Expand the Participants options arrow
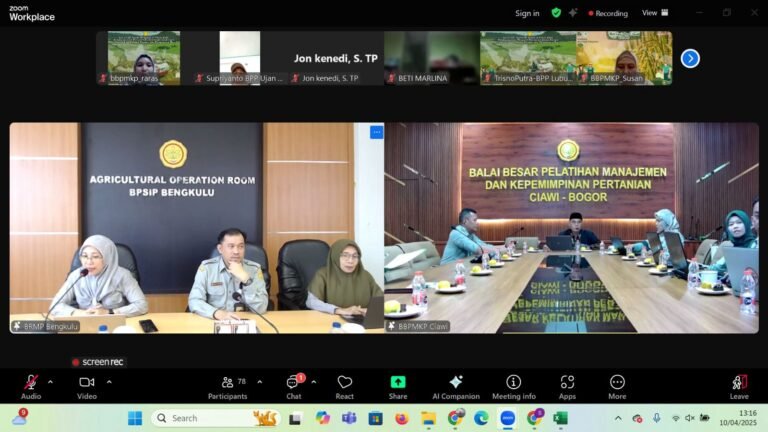 260,381
